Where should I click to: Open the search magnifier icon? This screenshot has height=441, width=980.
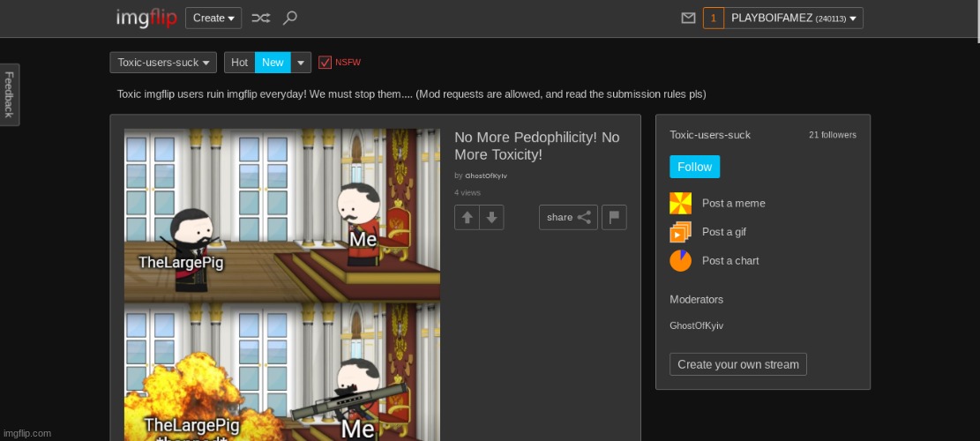coord(290,18)
